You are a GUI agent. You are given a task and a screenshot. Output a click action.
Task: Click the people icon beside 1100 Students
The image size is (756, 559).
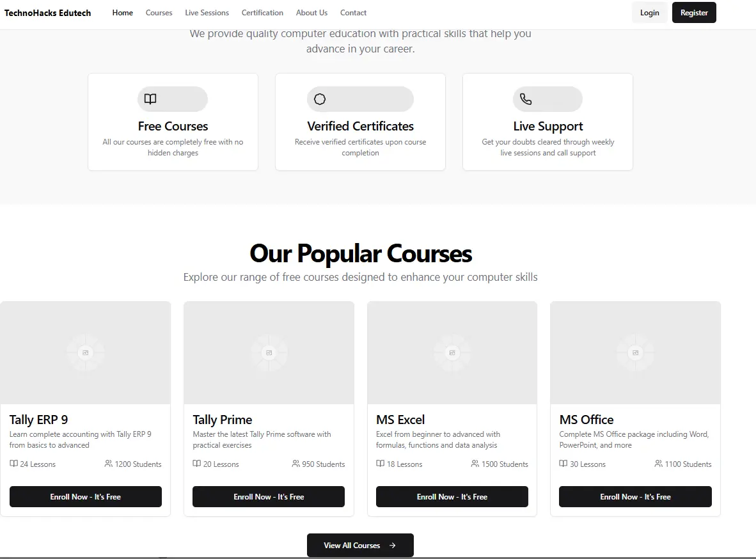tap(659, 464)
